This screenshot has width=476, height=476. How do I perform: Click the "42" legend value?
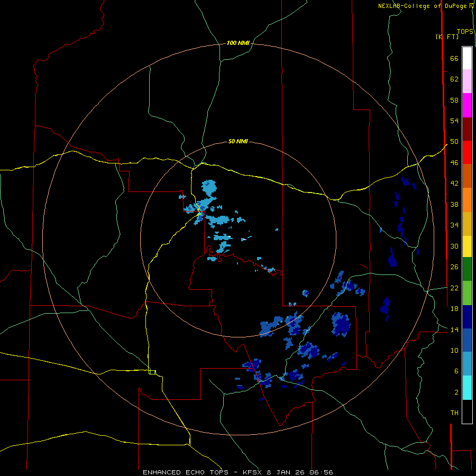click(454, 184)
